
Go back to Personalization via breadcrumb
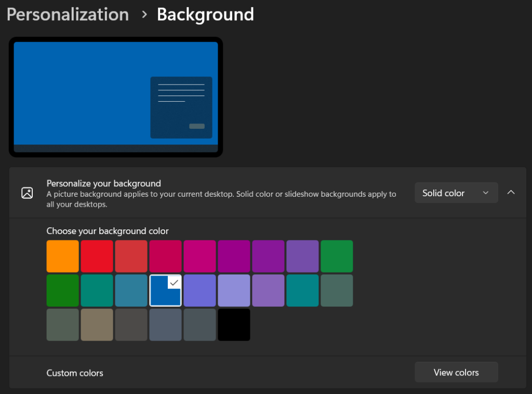pos(68,15)
